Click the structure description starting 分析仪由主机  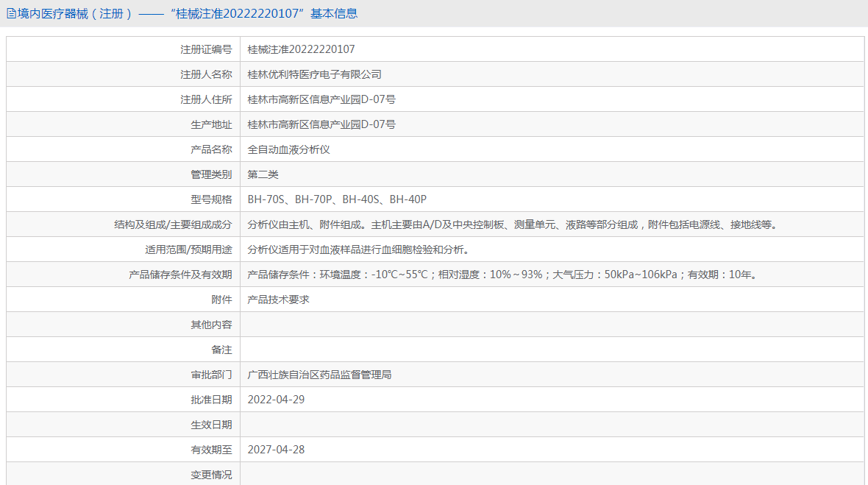point(513,224)
